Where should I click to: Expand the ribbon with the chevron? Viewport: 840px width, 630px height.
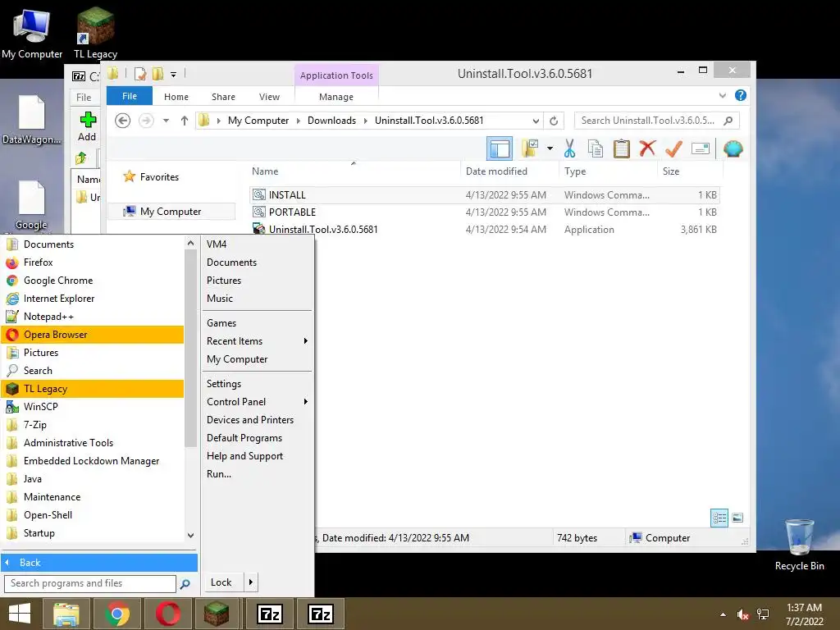pos(723,95)
